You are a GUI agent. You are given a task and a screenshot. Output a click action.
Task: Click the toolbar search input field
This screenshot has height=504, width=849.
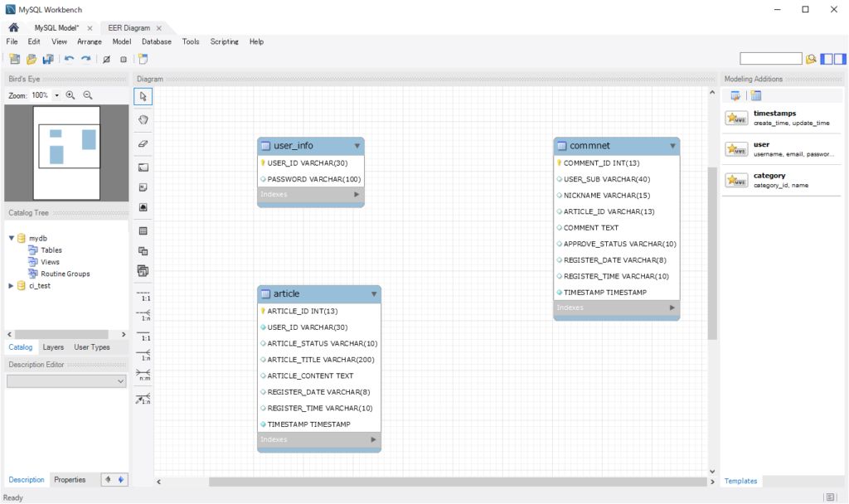click(770, 59)
